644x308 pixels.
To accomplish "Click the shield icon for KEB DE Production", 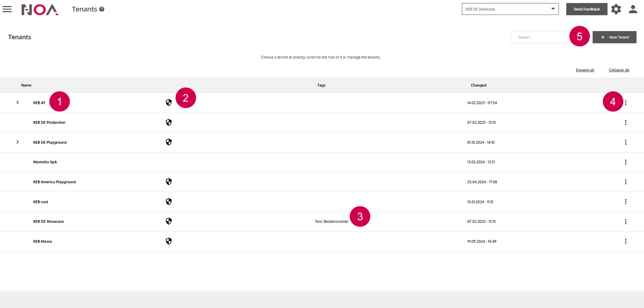I will [x=168, y=123].
